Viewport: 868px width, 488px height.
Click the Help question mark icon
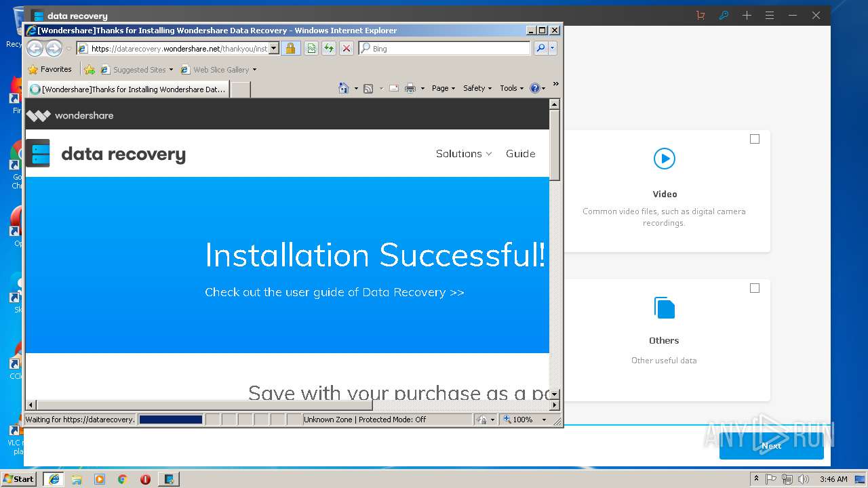coord(534,88)
